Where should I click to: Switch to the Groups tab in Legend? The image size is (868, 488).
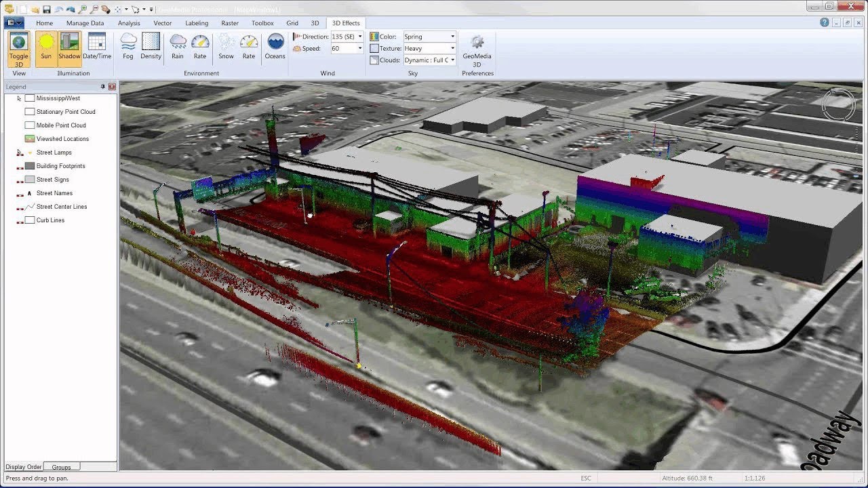tap(62, 467)
